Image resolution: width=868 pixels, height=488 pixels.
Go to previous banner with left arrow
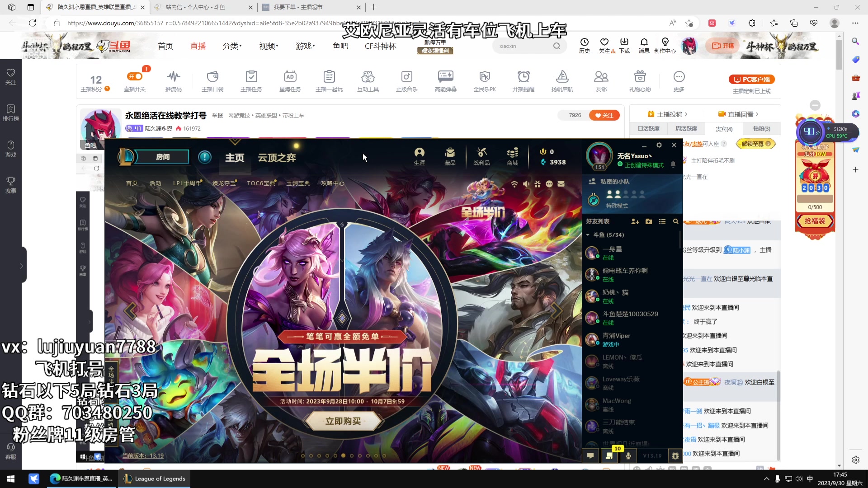point(130,311)
